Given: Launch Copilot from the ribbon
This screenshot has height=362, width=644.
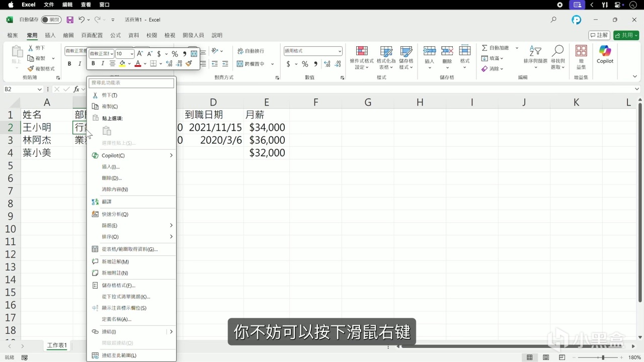Looking at the screenshot, I should click(x=605, y=54).
